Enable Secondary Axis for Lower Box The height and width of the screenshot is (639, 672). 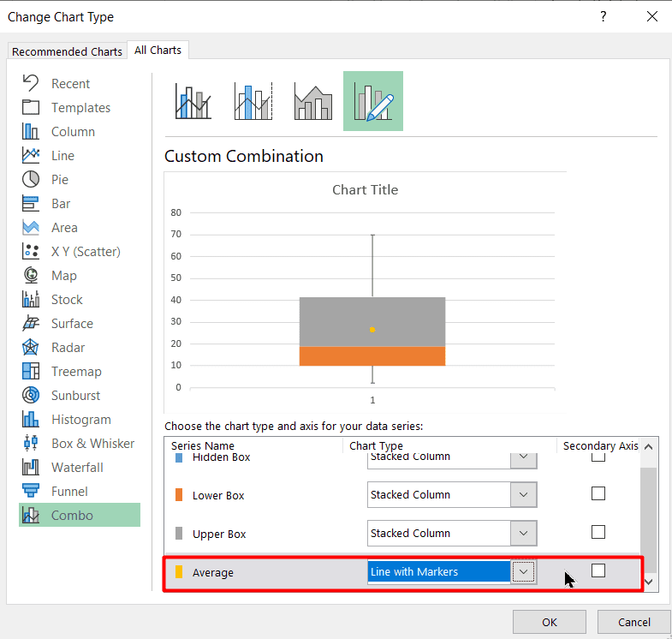(598, 493)
